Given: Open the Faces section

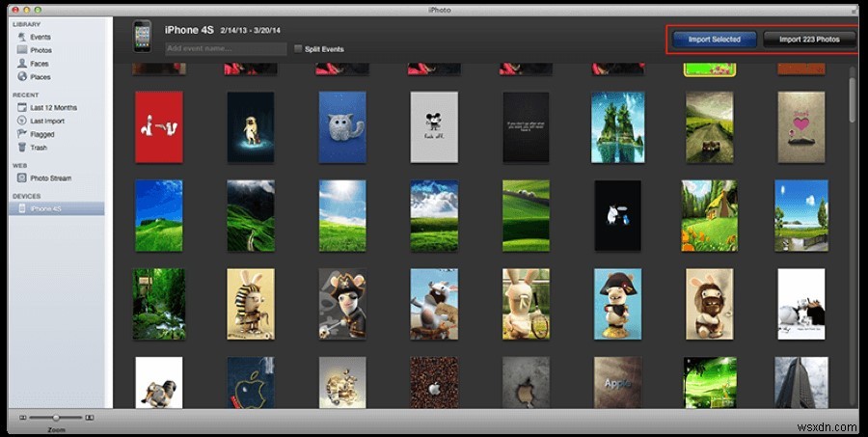Looking at the screenshot, I should (39, 64).
